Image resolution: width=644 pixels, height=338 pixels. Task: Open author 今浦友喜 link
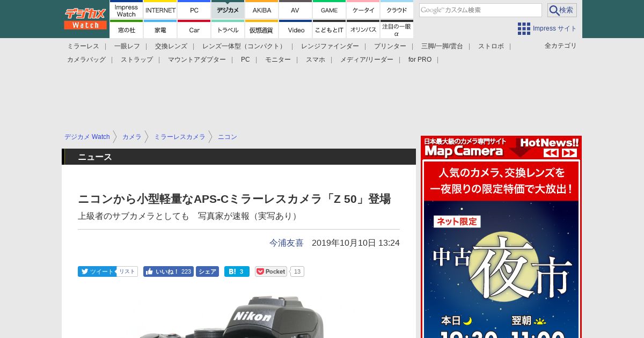pos(287,243)
